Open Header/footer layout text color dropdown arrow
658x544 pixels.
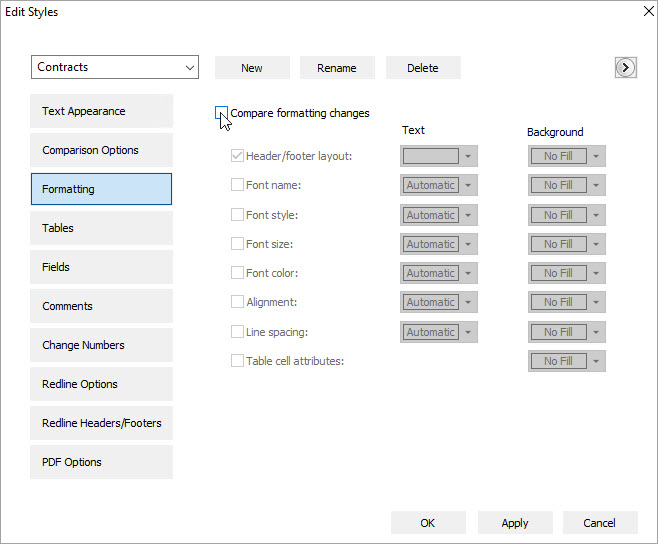click(468, 156)
